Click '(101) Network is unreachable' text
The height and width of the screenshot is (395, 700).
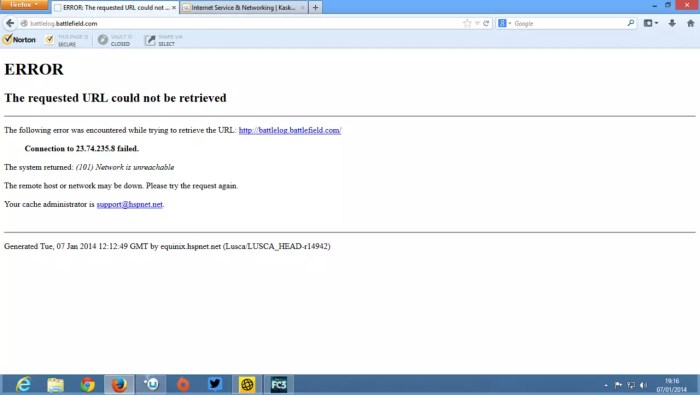[x=125, y=167]
